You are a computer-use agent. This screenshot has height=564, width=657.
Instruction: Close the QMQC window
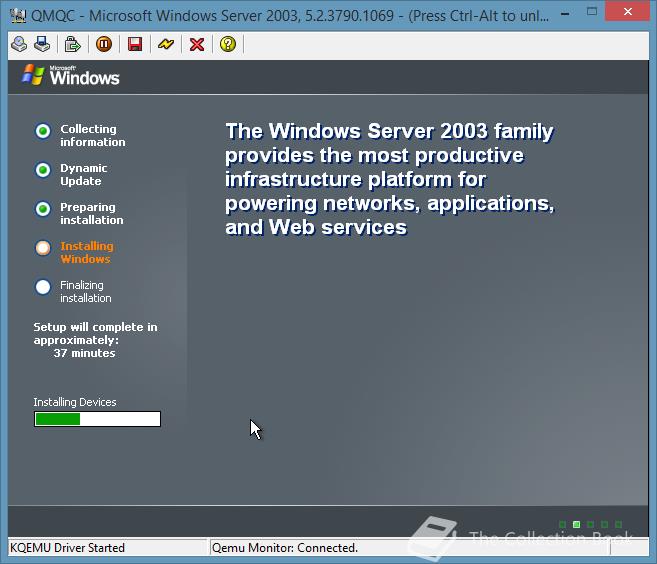tap(628, 11)
